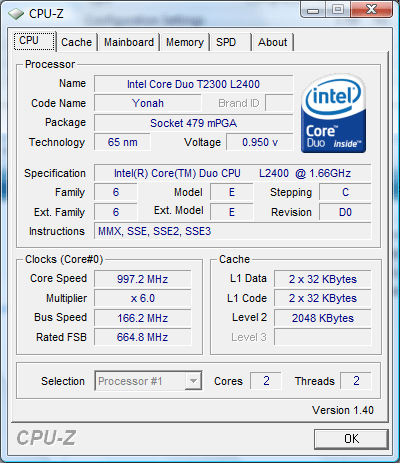Click the Family value 6
The width and height of the screenshot is (400, 463).
[x=116, y=192]
